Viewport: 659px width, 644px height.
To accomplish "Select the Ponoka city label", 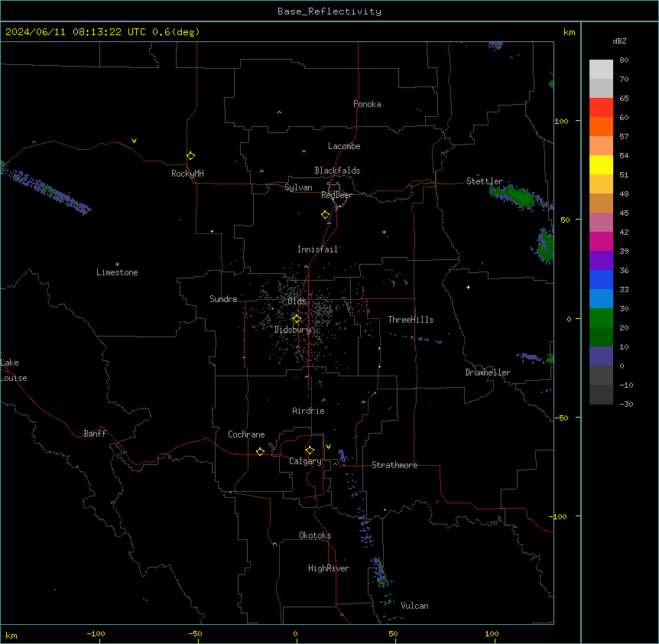I will coord(367,104).
